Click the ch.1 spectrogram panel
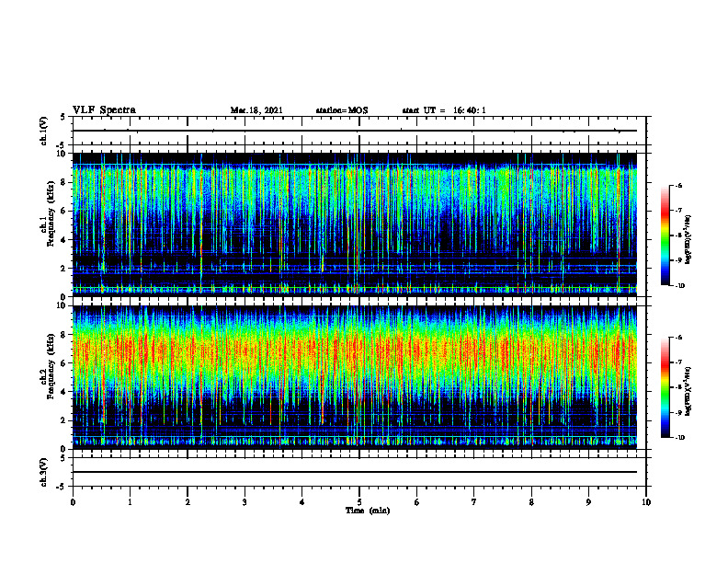 click(x=355, y=224)
